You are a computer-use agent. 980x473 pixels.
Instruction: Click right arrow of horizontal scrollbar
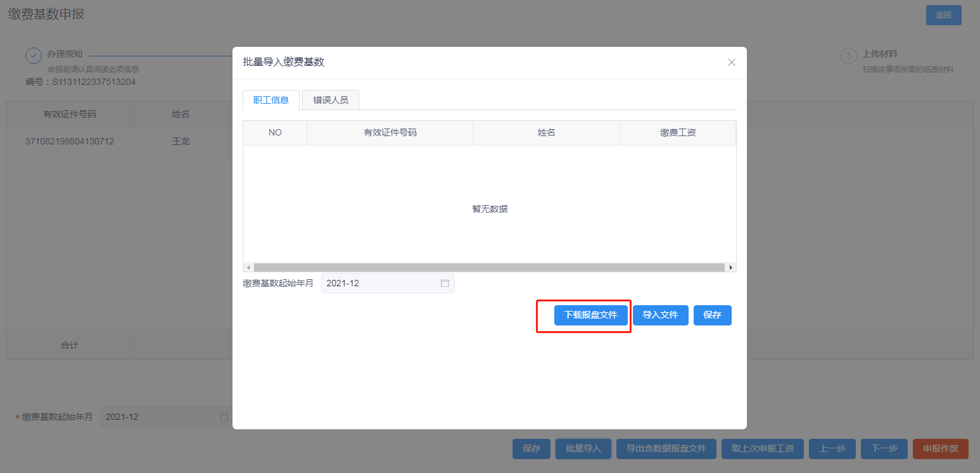pyautogui.click(x=730, y=268)
